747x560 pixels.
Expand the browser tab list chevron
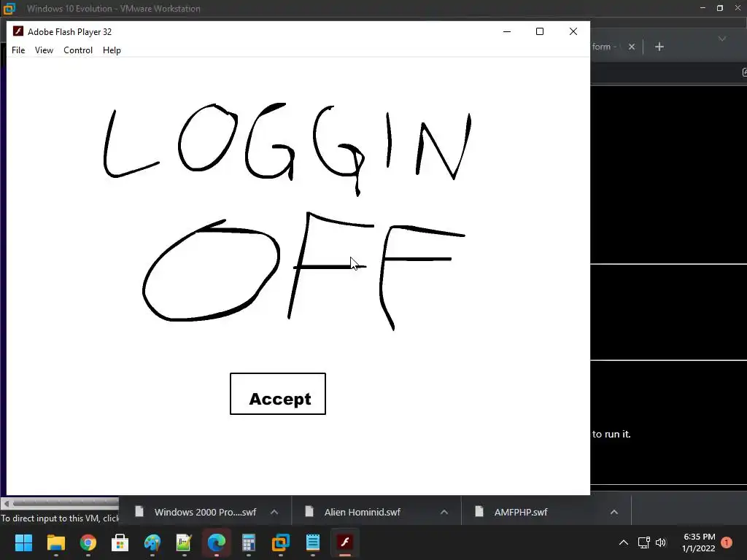click(x=722, y=39)
